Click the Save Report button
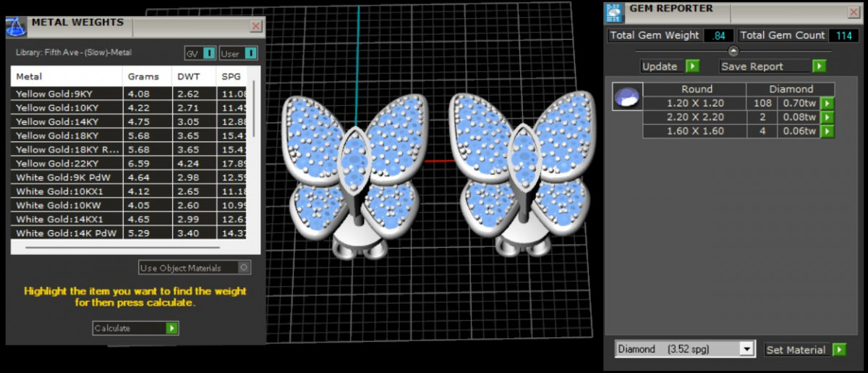This screenshot has height=373, width=868. (x=765, y=66)
